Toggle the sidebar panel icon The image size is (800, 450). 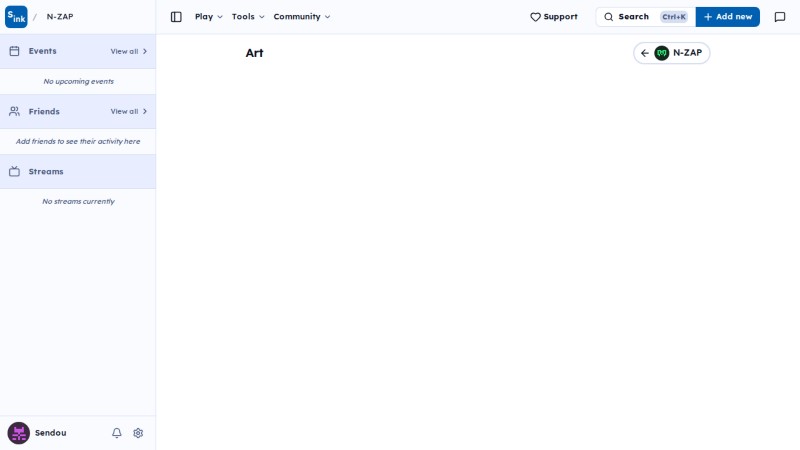coord(176,17)
